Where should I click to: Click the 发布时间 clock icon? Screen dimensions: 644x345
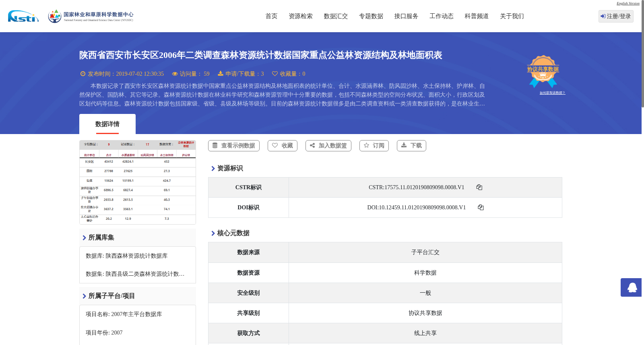(83, 74)
